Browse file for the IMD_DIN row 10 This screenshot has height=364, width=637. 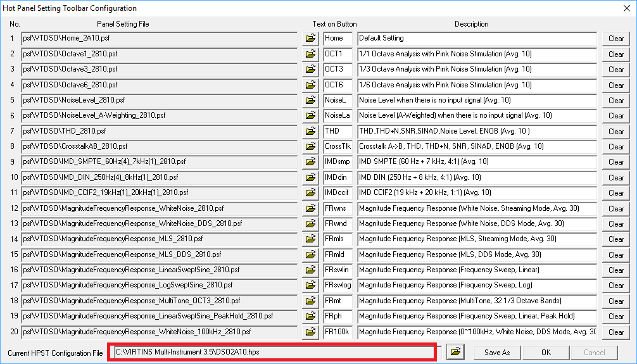pyautogui.click(x=310, y=178)
